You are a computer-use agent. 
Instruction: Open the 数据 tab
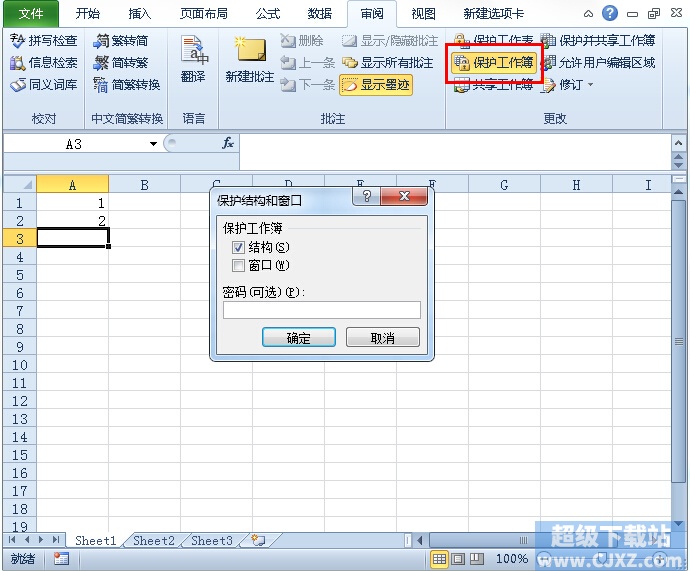(319, 14)
